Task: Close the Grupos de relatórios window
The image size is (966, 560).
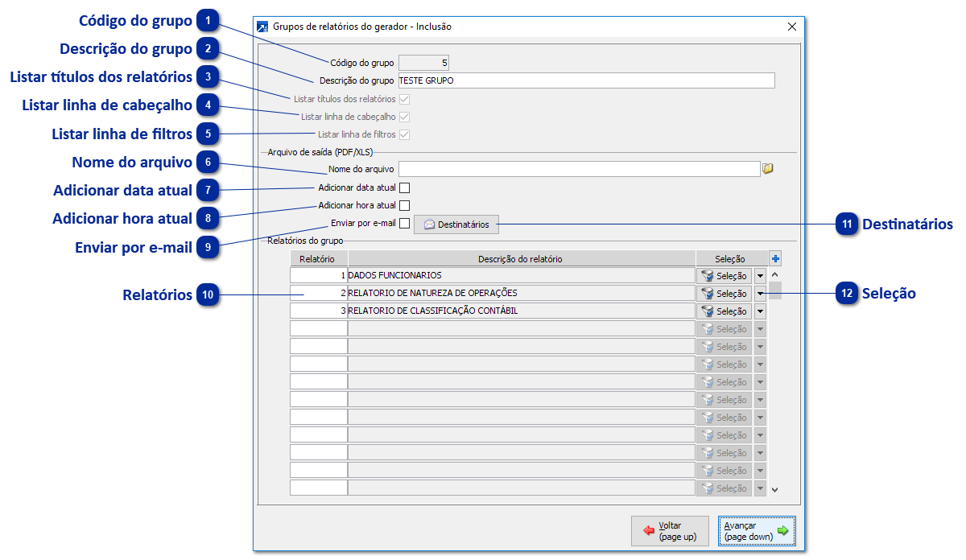Action: (792, 27)
